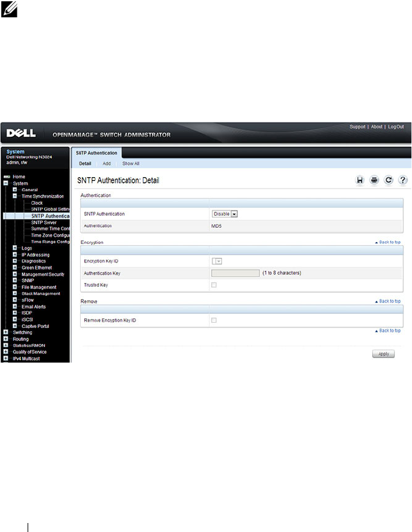Click Back to top beside Encryption
Screen dimensions: 412x532
(388, 242)
